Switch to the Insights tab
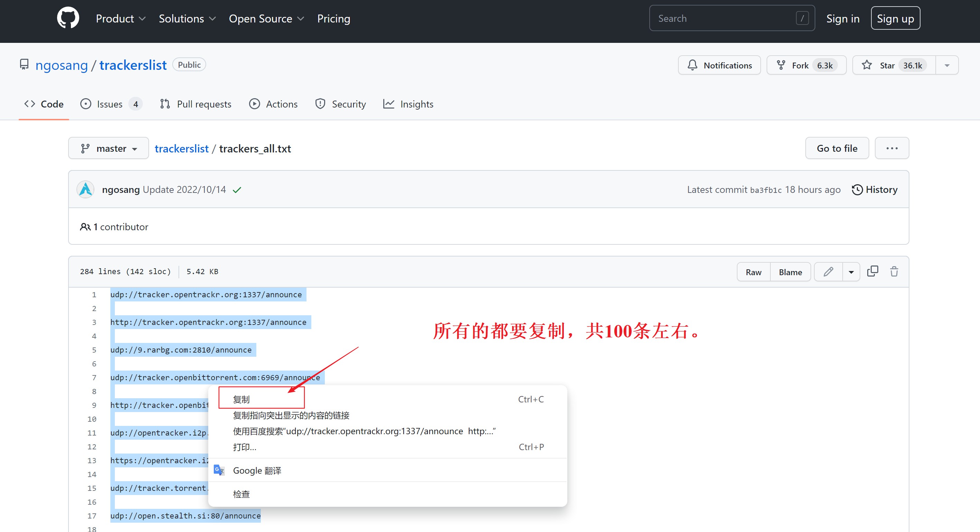Image resolution: width=980 pixels, height=532 pixels. [408, 104]
